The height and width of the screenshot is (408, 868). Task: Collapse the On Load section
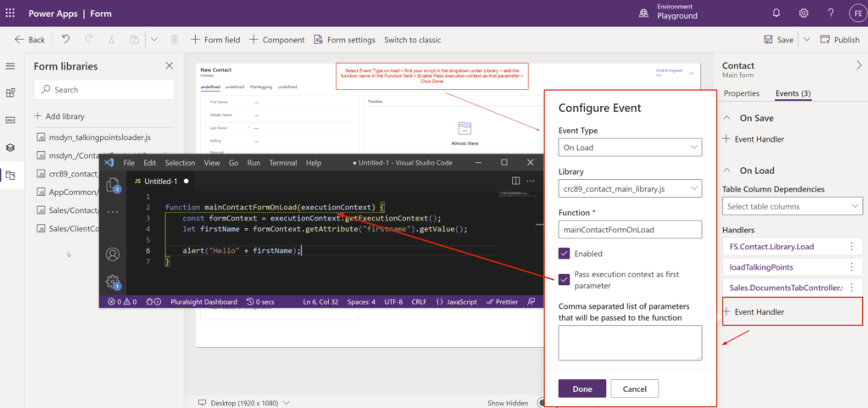point(726,170)
